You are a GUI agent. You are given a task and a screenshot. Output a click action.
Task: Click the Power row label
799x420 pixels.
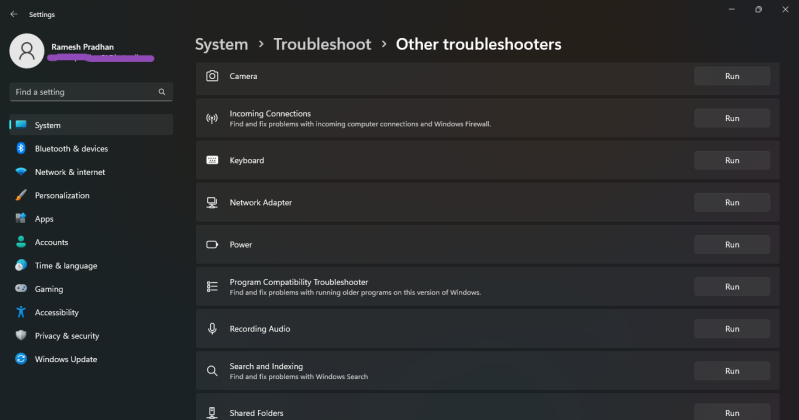[241, 245]
